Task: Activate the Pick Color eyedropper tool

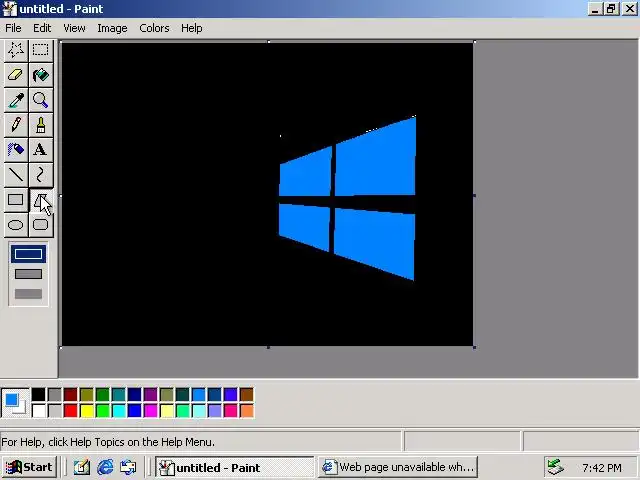Action: tap(16, 100)
